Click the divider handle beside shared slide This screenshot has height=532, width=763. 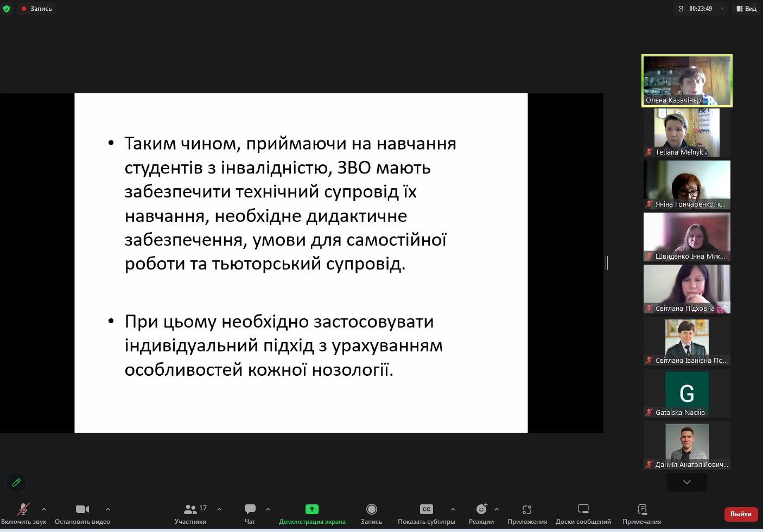pyautogui.click(x=607, y=263)
